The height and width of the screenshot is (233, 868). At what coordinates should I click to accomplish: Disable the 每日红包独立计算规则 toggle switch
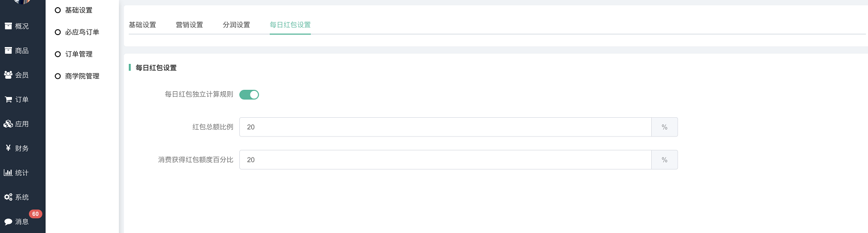pyautogui.click(x=249, y=95)
